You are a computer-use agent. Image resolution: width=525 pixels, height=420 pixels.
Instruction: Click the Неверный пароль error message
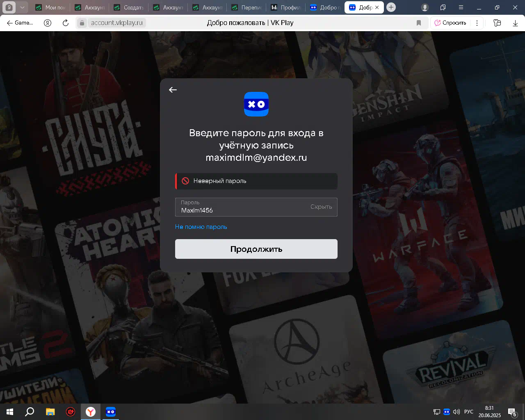pyautogui.click(x=256, y=181)
